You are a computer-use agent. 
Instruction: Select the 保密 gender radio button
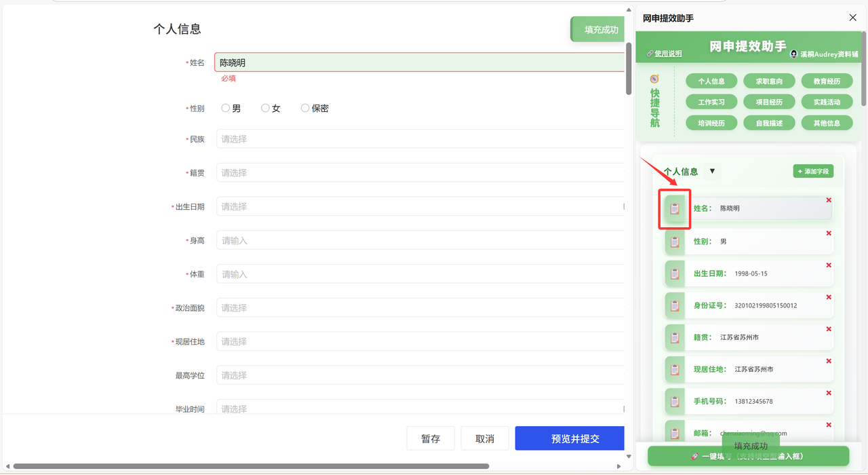point(304,107)
